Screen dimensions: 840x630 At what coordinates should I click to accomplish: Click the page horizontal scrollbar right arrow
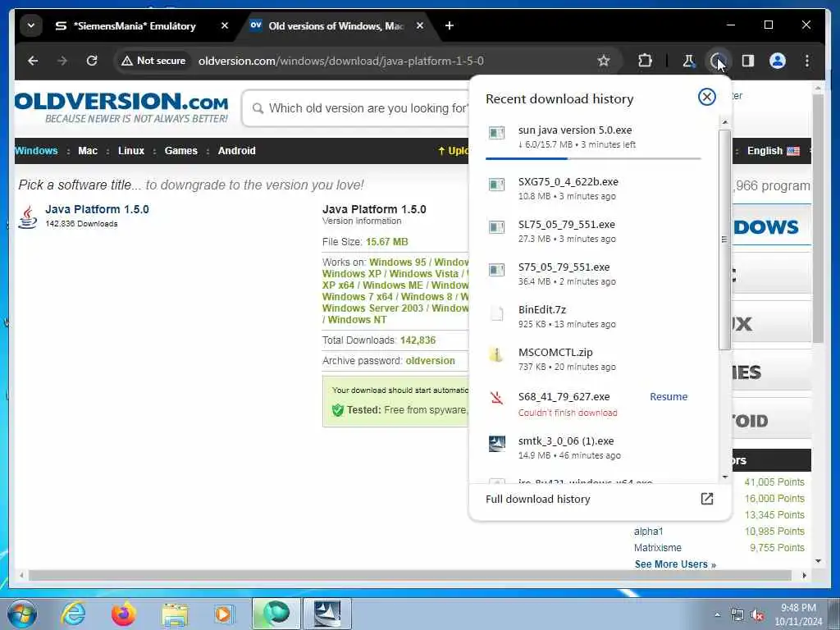(x=804, y=575)
